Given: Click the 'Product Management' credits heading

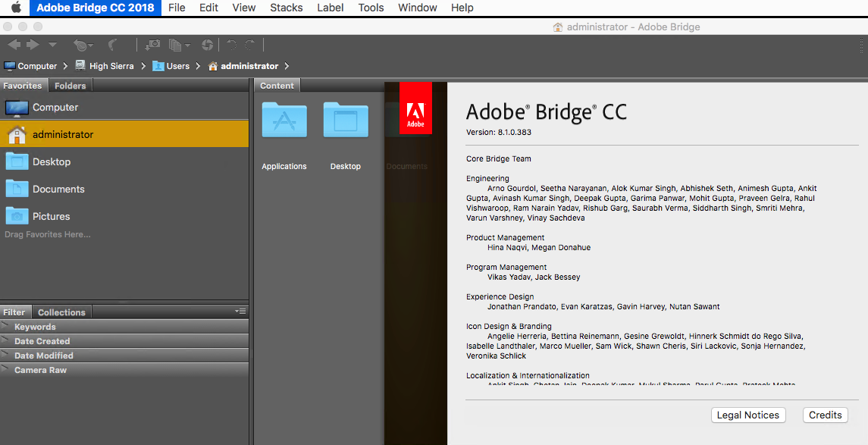Looking at the screenshot, I should tap(505, 237).
